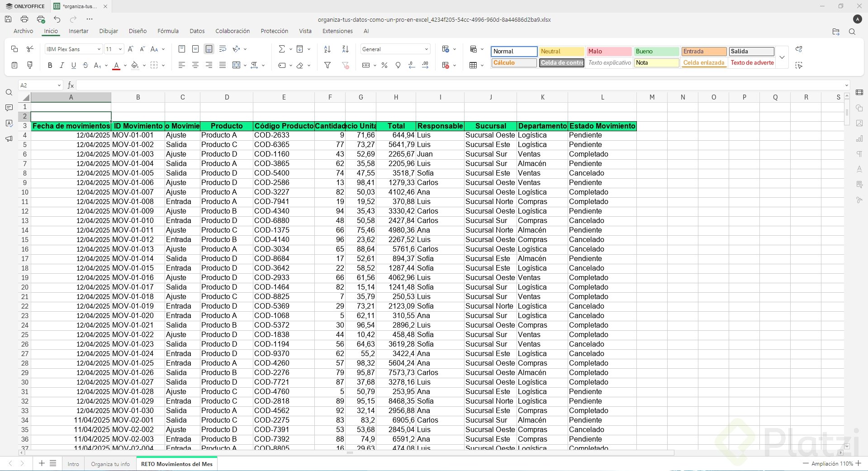
Task: Align text to the middle of cells
Action: 195,49
